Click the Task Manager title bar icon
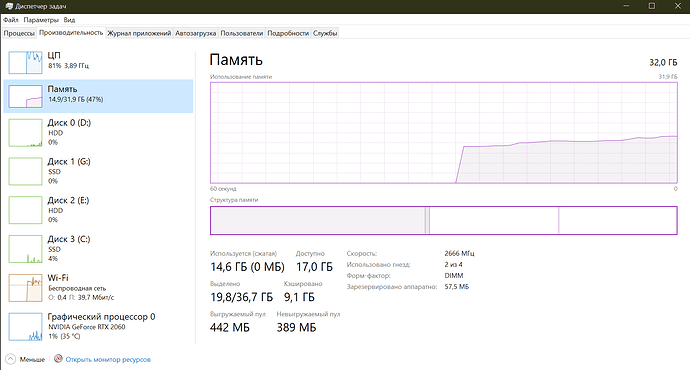 [9, 6]
